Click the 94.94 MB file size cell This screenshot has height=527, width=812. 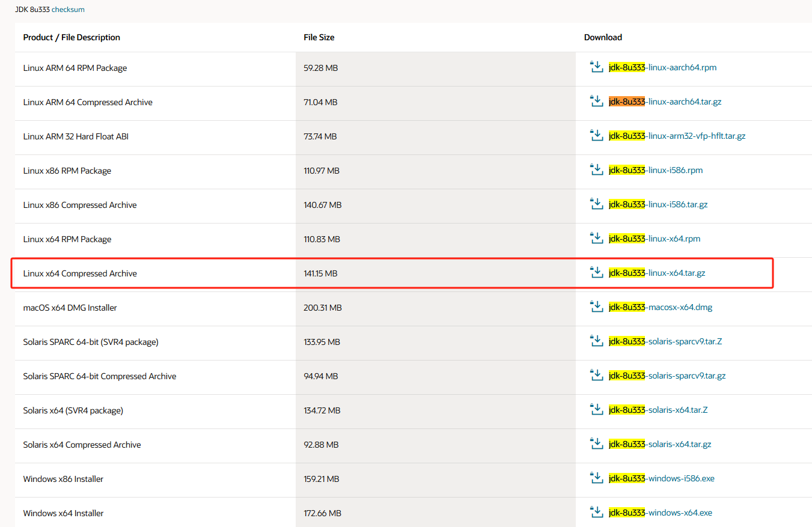[436, 377]
